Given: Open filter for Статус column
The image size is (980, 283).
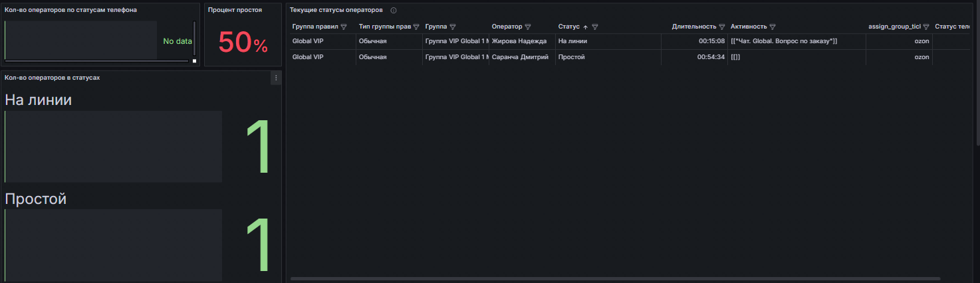Looking at the screenshot, I should tap(595, 27).
